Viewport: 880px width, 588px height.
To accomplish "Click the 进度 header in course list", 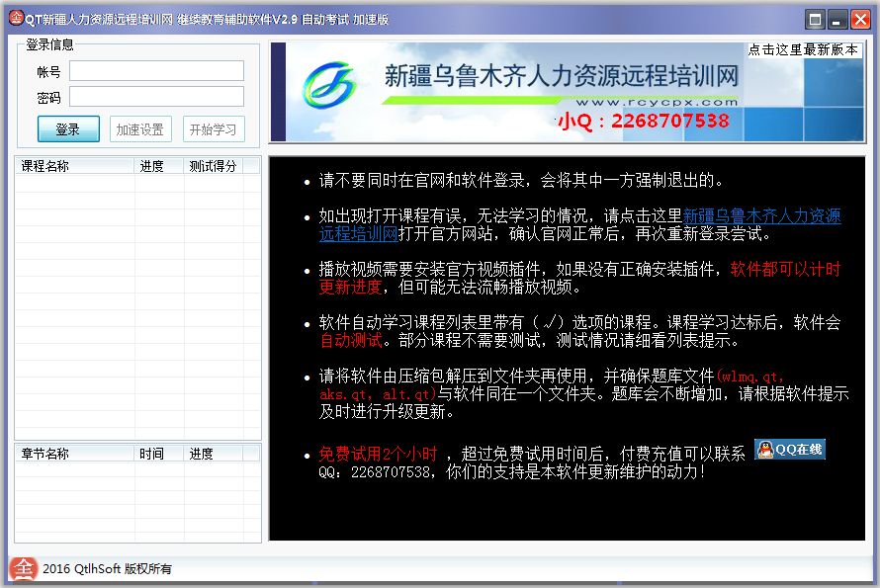I will 152,166.
